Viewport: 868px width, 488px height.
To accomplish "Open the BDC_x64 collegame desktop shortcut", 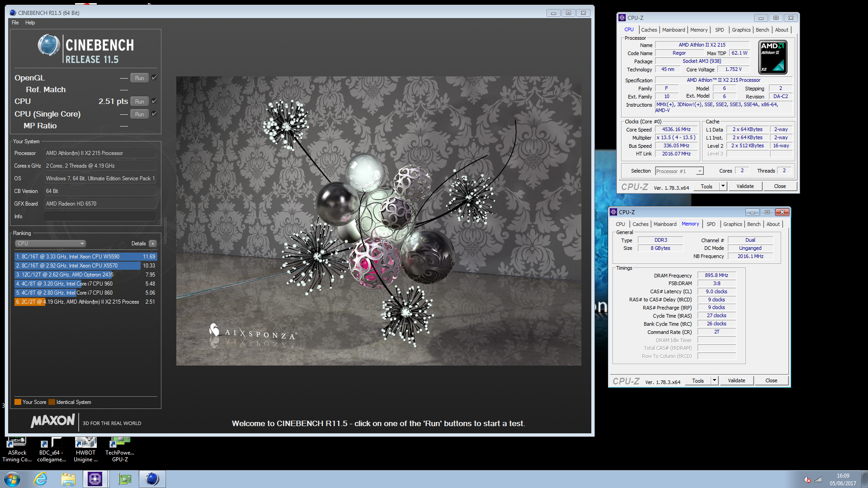I will [51, 450].
